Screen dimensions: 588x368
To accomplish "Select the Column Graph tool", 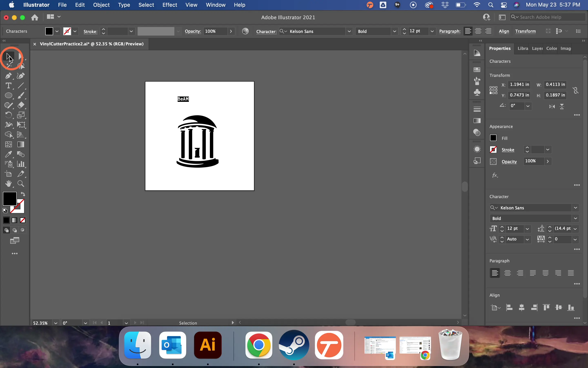I will coord(21,164).
